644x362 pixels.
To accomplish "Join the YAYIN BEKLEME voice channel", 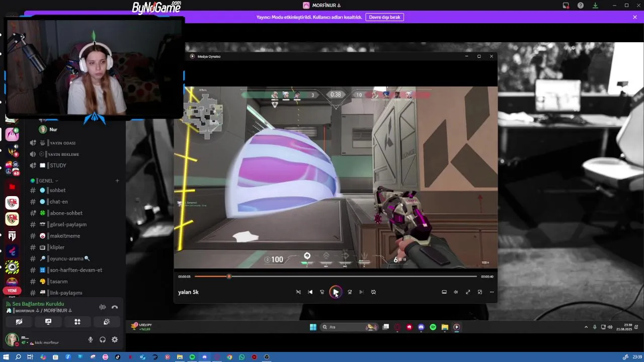I will (x=74, y=154).
